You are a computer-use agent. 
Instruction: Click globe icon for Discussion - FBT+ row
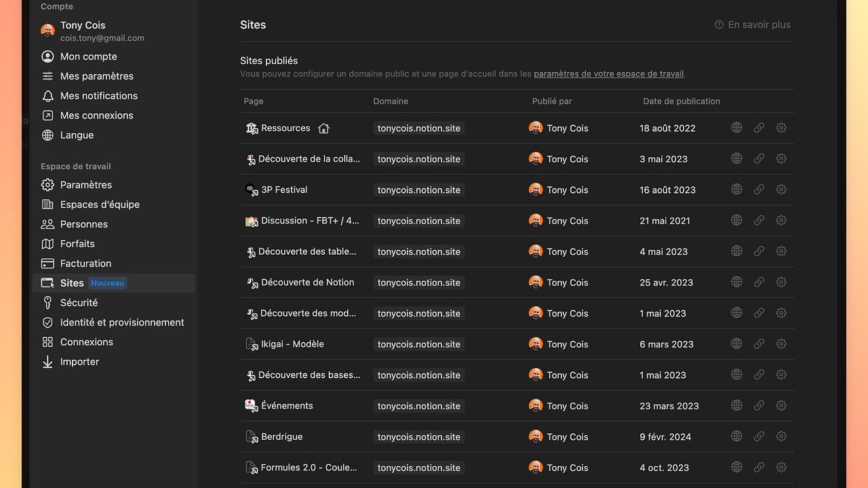point(736,220)
